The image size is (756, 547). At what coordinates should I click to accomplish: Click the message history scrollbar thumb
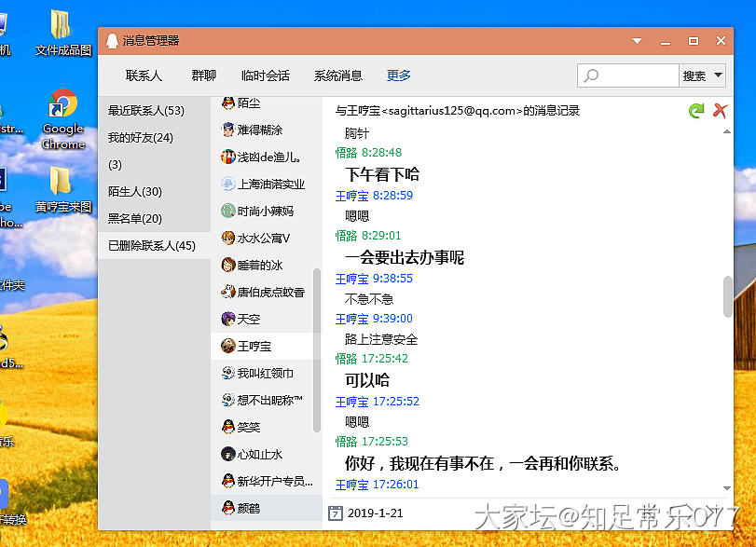(728, 296)
